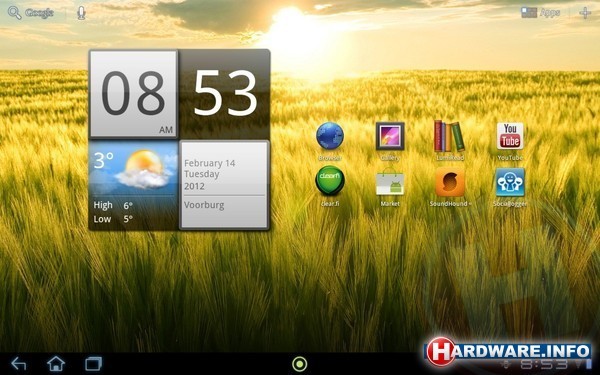
Task: Open the Gallery app
Action: pos(390,136)
